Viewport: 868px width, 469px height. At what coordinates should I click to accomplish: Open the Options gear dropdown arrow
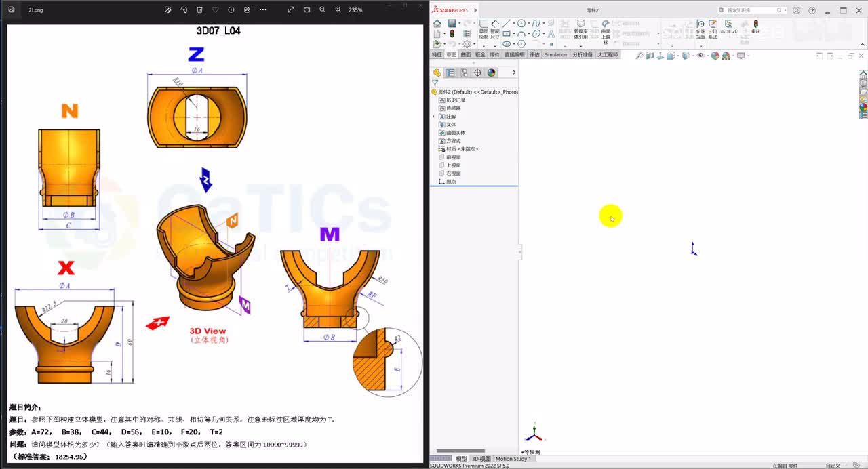[474, 44]
